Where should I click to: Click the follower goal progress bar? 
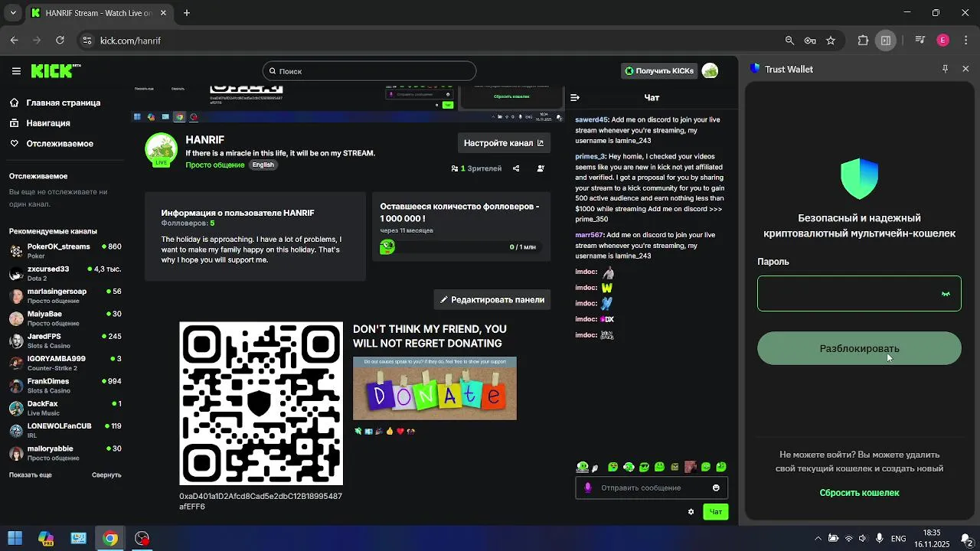click(460, 247)
